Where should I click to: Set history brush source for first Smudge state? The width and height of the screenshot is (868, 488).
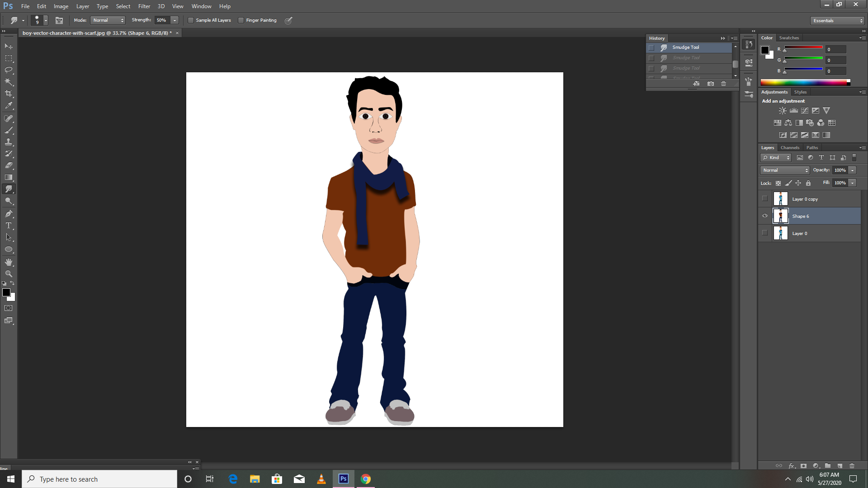point(651,47)
